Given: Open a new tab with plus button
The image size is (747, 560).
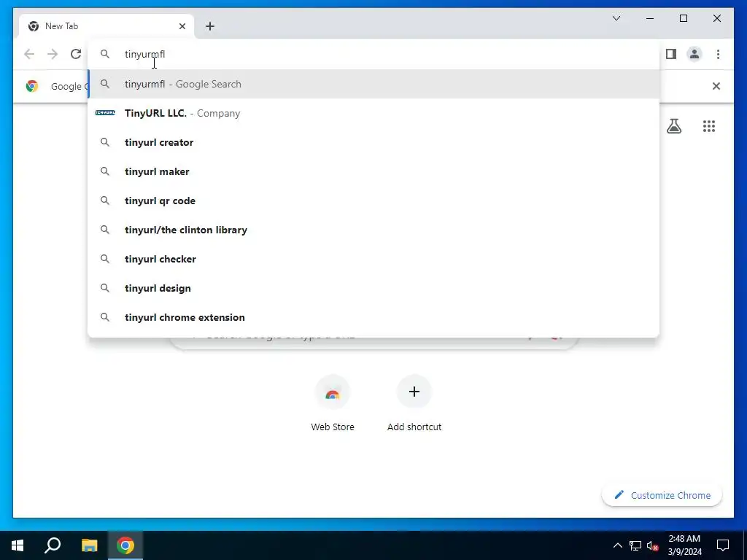Looking at the screenshot, I should 209,26.
